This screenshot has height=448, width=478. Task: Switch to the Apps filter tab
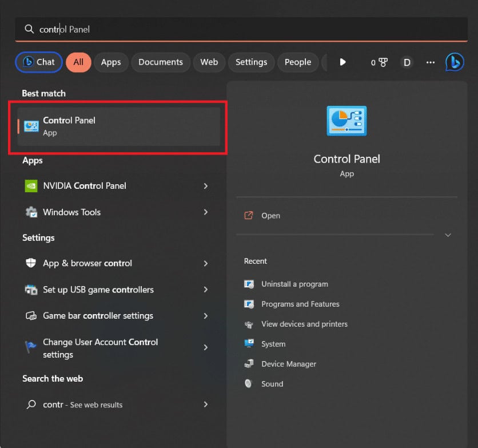(x=111, y=62)
